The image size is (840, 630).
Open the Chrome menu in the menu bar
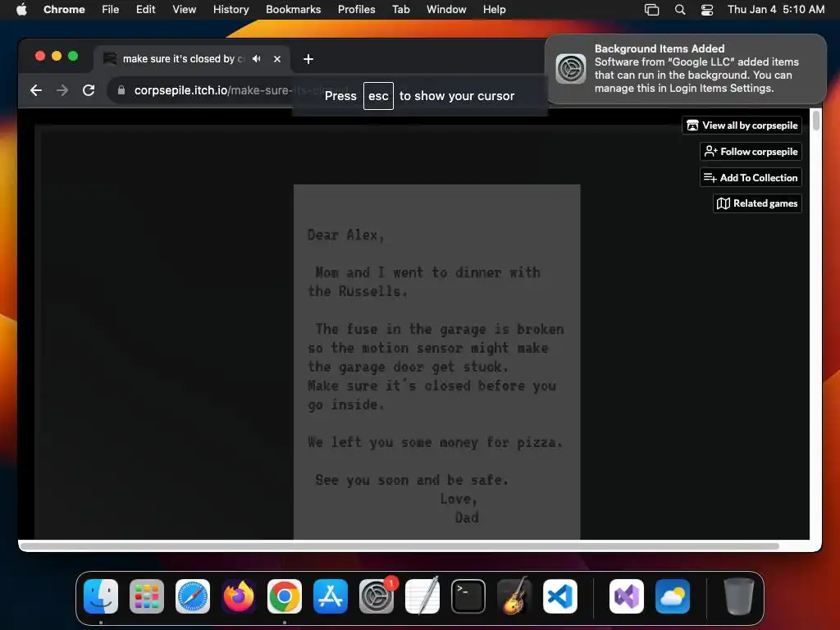coord(64,10)
